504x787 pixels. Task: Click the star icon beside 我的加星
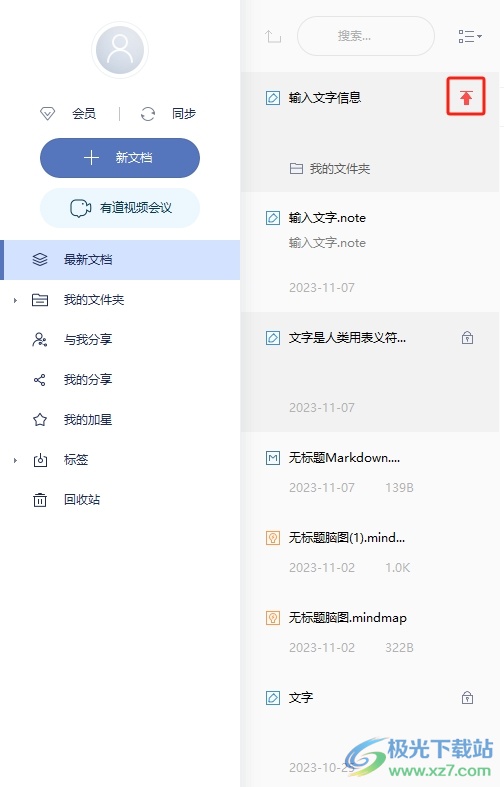click(x=40, y=420)
